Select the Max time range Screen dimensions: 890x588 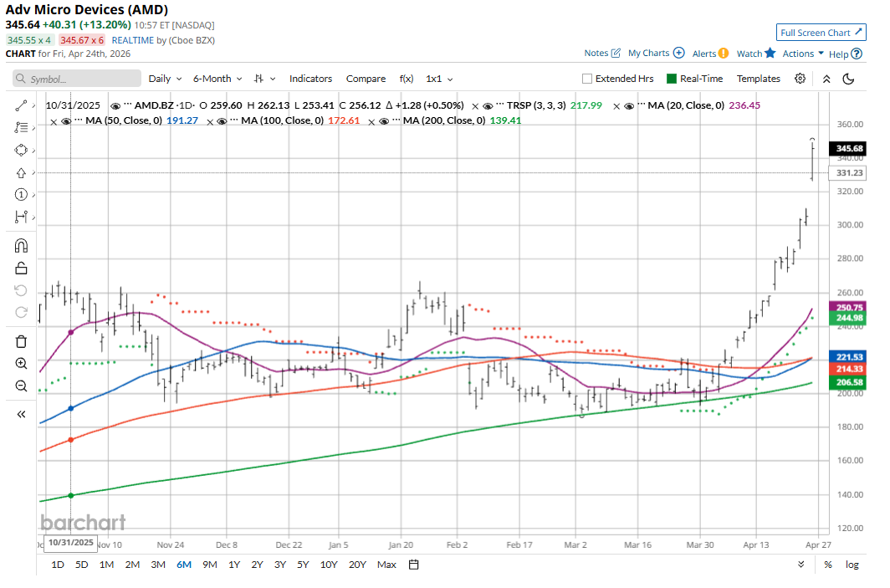coord(386,565)
